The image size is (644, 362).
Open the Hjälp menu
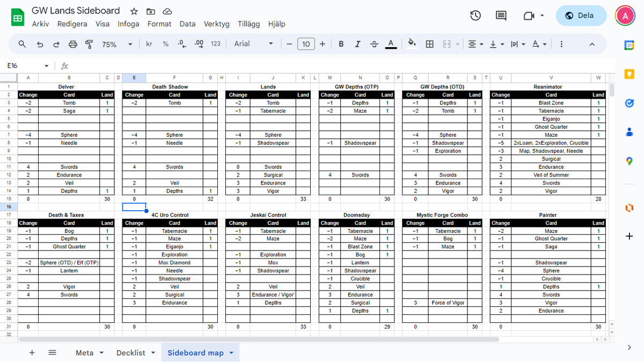(x=276, y=24)
